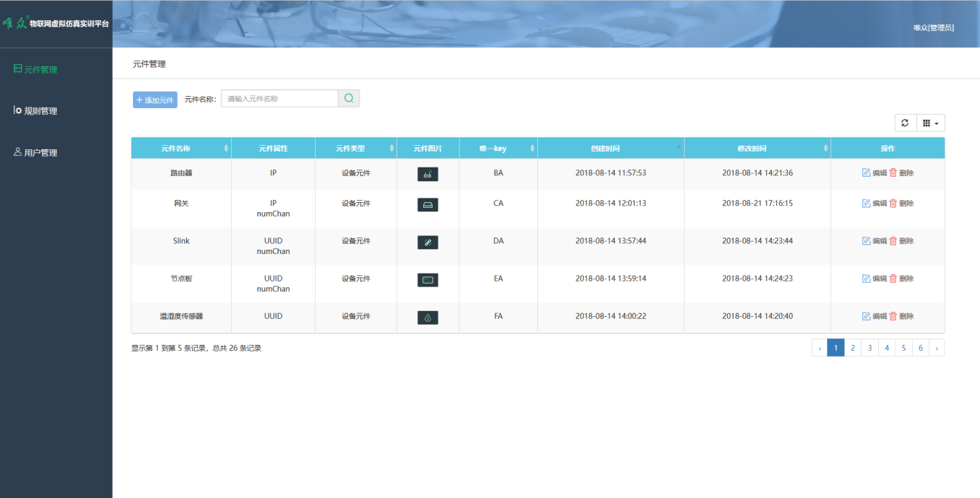Click the 元件名称 search input field

279,99
